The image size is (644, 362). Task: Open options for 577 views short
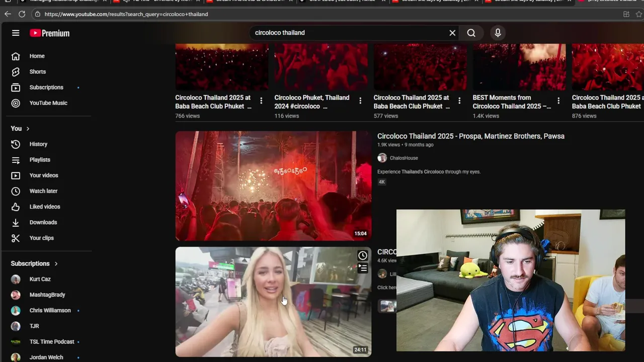(x=459, y=101)
